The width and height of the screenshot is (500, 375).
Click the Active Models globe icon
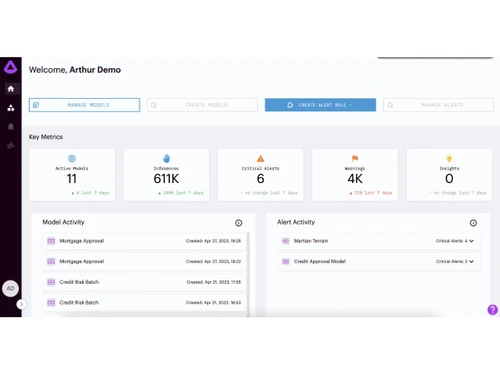[72, 158]
